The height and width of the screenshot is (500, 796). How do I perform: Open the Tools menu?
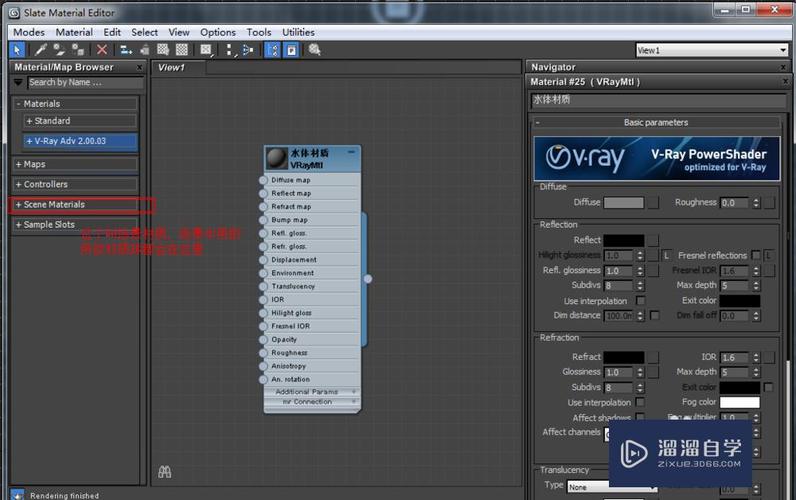[x=259, y=32]
